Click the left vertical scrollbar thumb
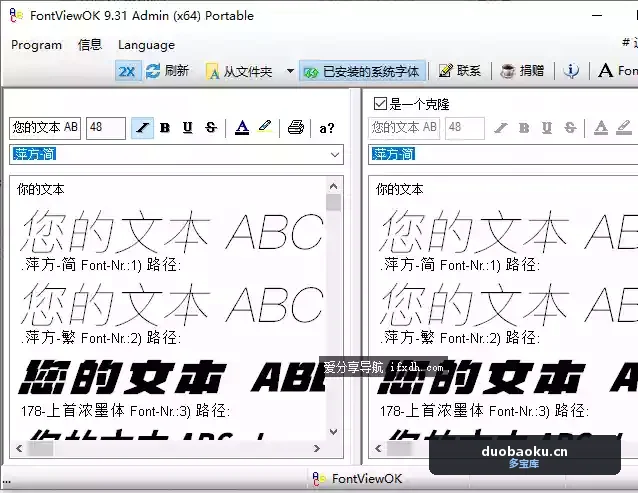This screenshot has height=493, width=638. click(333, 202)
